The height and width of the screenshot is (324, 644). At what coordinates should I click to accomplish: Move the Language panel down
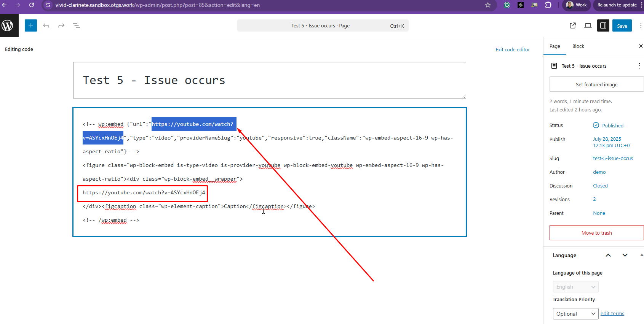pyautogui.click(x=625, y=255)
